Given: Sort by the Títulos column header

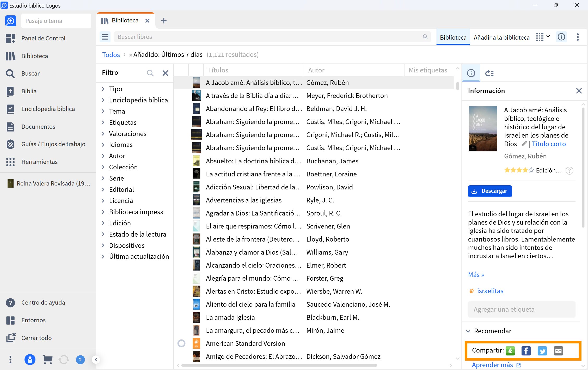Looking at the screenshot, I should [x=253, y=70].
